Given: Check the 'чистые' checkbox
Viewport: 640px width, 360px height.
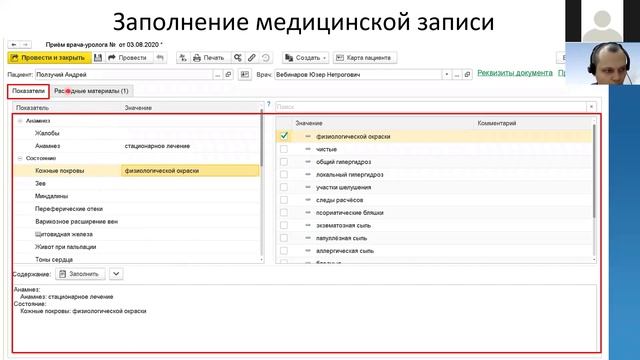Looking at the screenshot, I should 284,149.
